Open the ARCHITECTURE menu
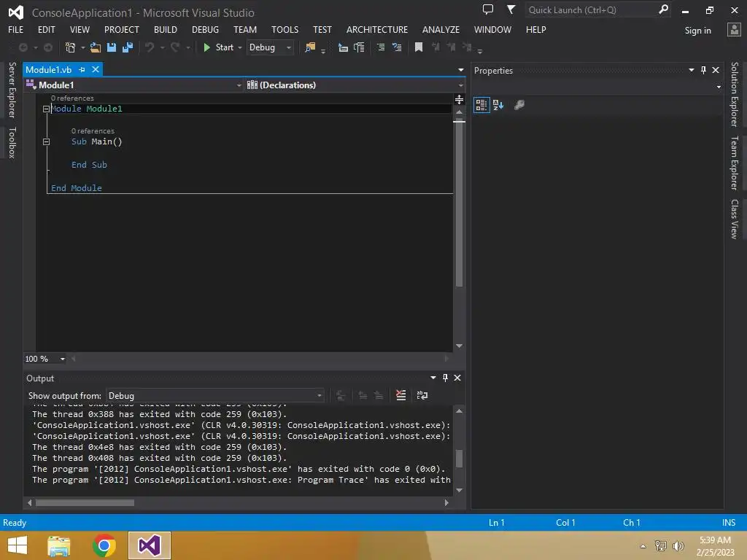 pos(377,29)
